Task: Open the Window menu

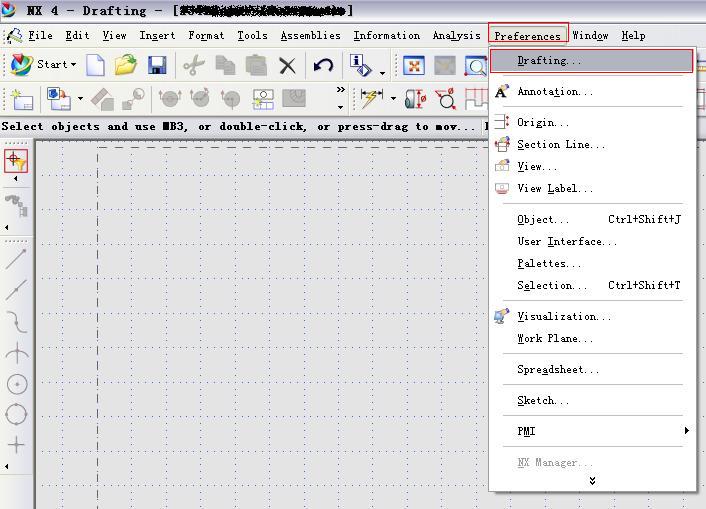Action: pos(590,36)
